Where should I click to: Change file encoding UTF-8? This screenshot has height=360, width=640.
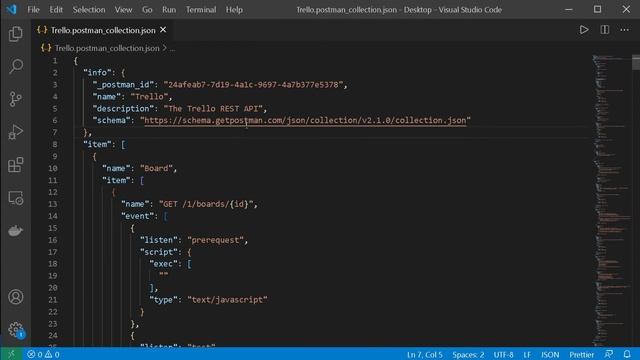(503, 354)
